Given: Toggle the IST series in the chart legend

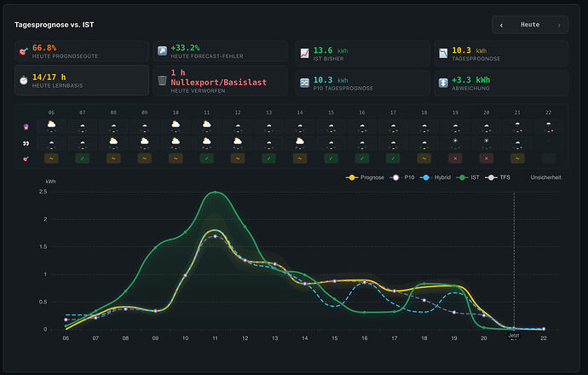Looking at the screenshot, I should coord(468,177).
